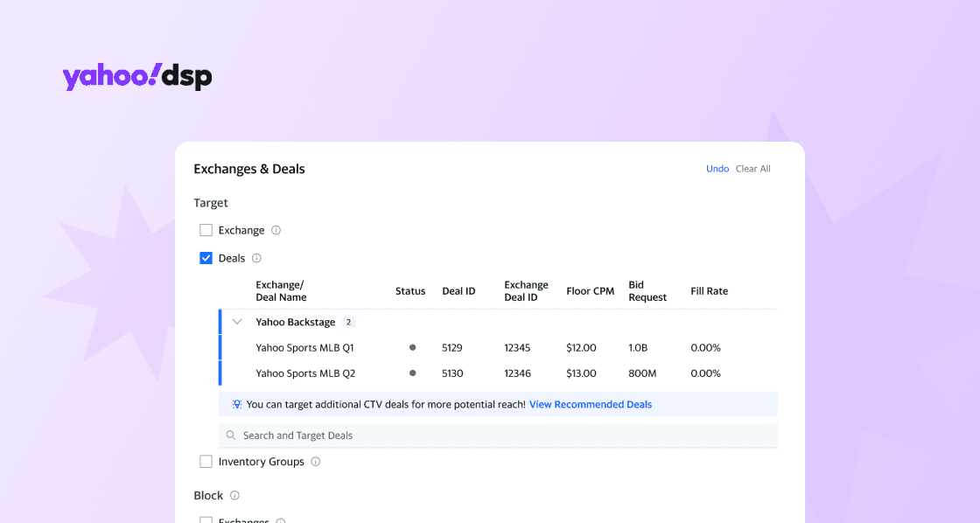980x523 pixels.
Task: Open View Recommended Deals link
Action: click(x=591, y=404)
